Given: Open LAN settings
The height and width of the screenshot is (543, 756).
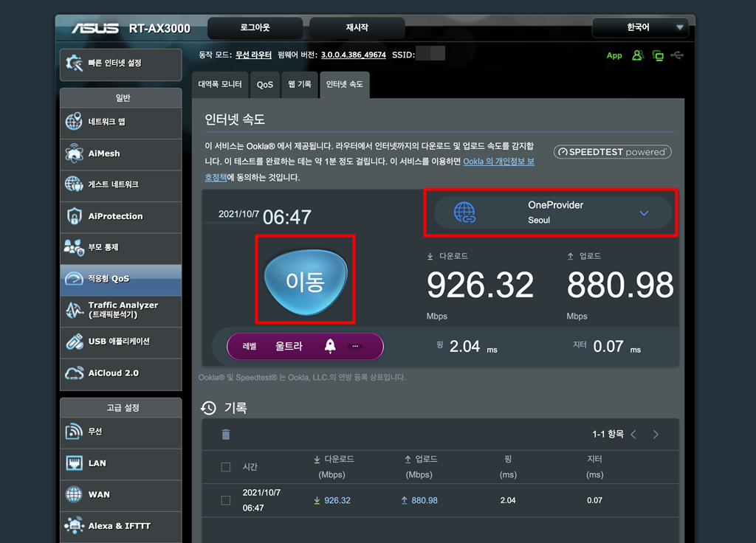Looking at the screenshot, I should 120,463.
